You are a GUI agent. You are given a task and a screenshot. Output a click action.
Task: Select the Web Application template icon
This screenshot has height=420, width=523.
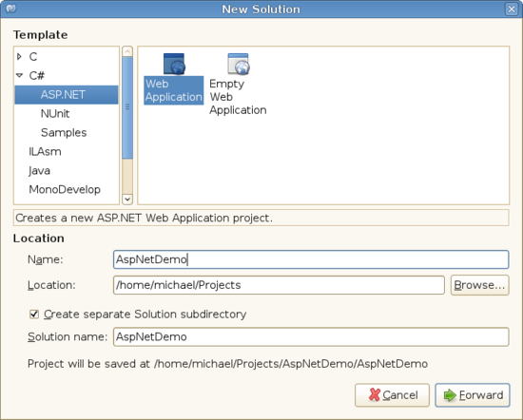174,64
